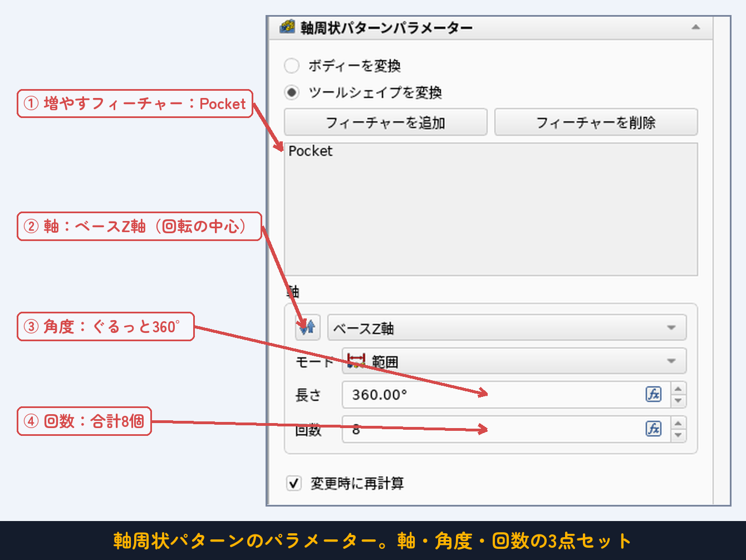Screen dimensions: 746x560
Task: Decrease the 長さ angle with down arrow
Action: (678, 401)
